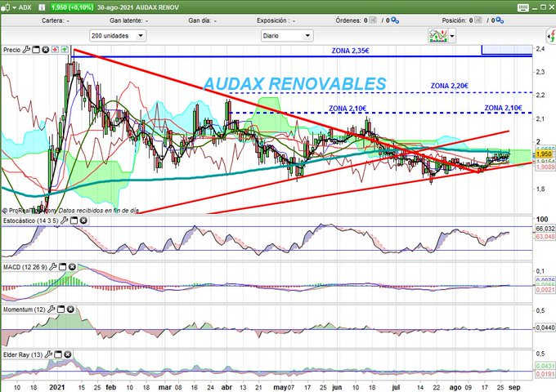This screenshot has width=556, height=392.
Task: Click the 66,032 stochastic value label
Action: point(545,229)
